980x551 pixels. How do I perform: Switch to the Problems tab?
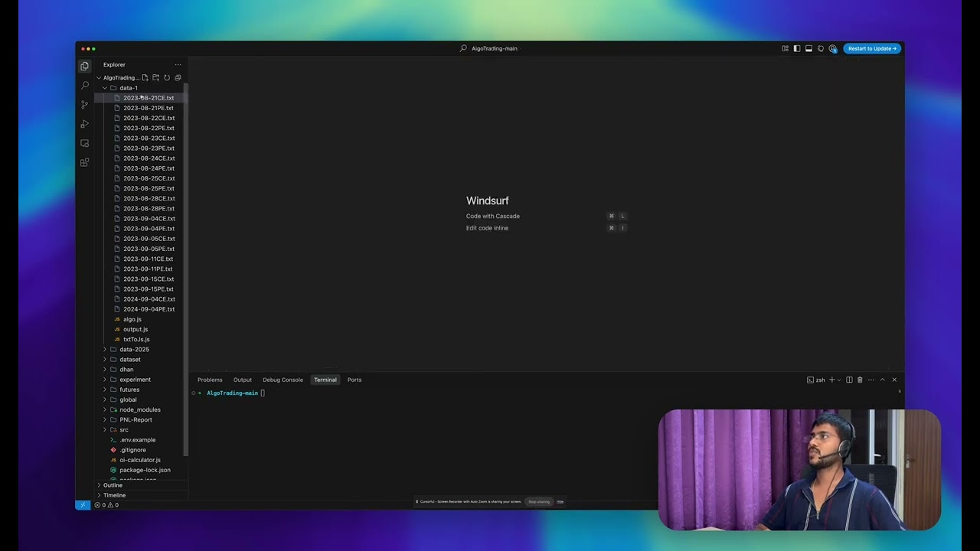pyautogui.click(x=210, y=380)
